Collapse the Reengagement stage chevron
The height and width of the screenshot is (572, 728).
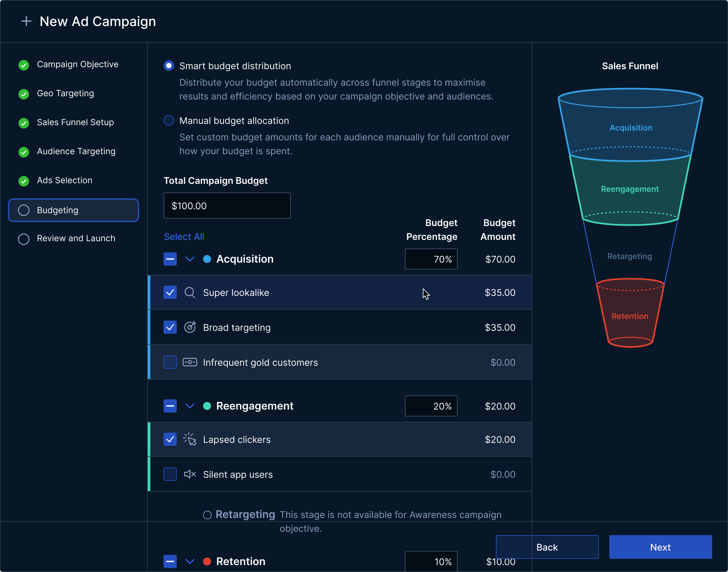[x=190, y=406]
